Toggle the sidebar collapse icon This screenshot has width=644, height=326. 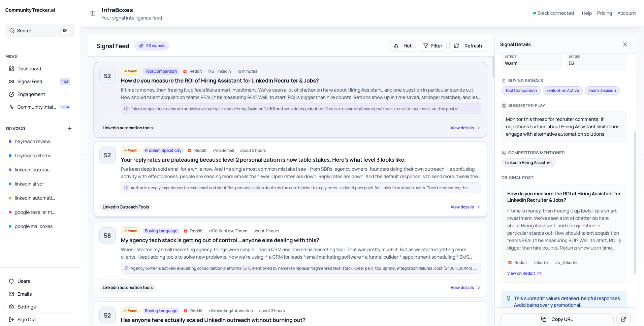(x=93, y=13)
